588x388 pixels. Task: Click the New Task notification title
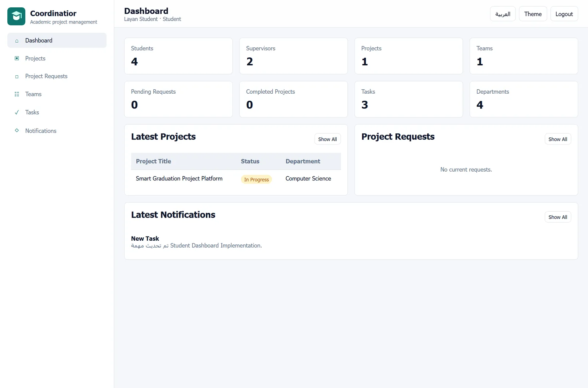[145, 238]
